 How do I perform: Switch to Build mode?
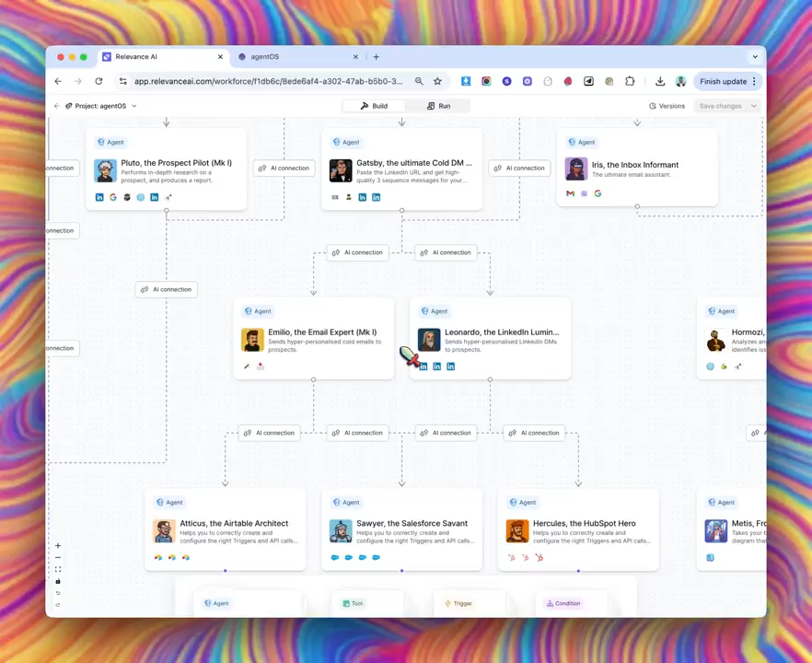click(x=374, y=106)
